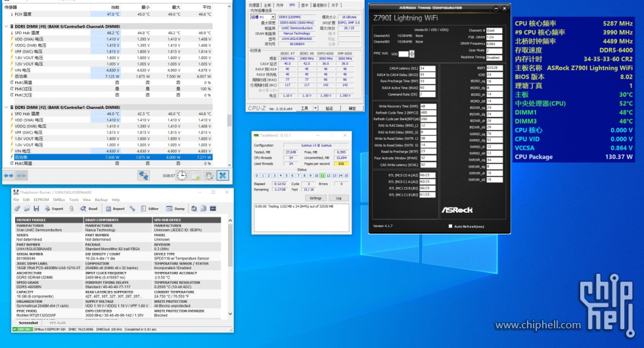Collapse the DDR5 DIMM [#2] sensor group
The width and height of the screenshot is (644, 348).
[x=6, y=107]
